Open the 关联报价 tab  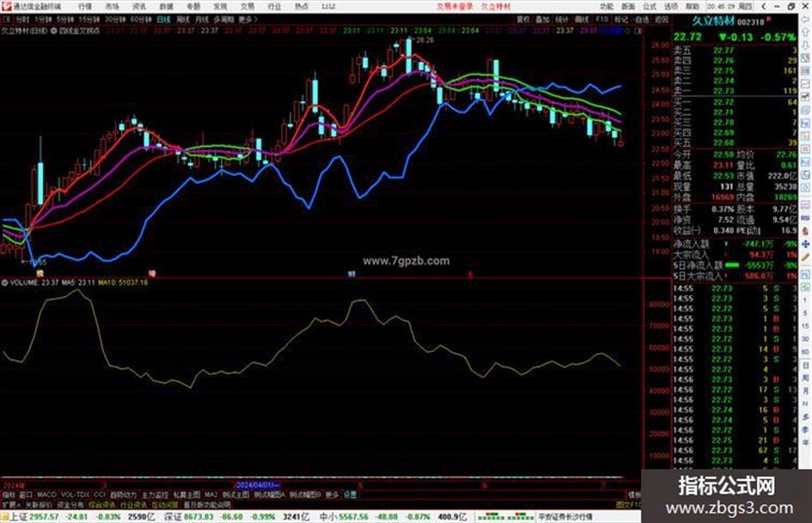[39, 505]
